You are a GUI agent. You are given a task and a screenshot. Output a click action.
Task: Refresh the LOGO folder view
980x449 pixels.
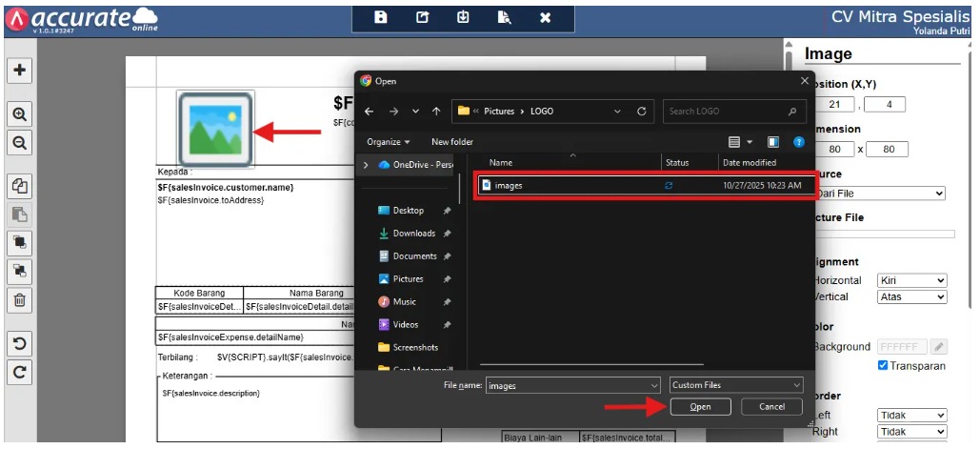[641, 112]
